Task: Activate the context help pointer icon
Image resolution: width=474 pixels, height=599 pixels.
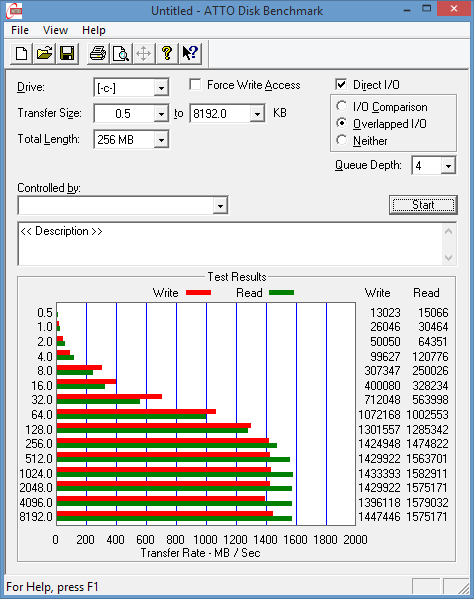Action: click(x=190, y=53)
